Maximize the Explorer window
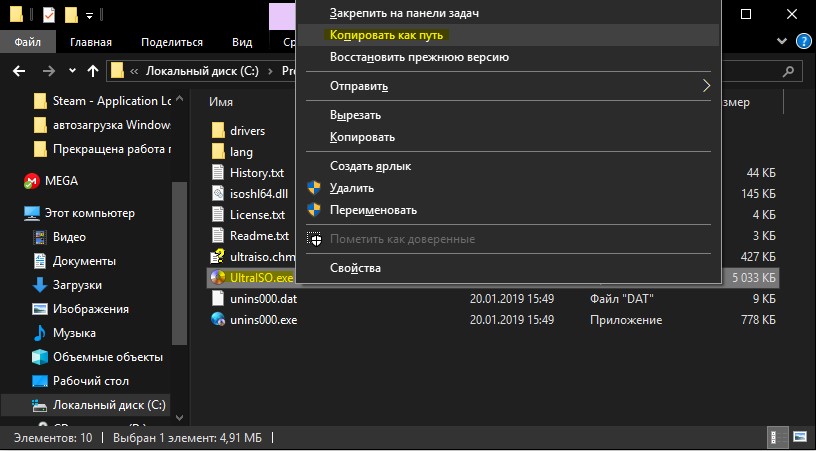Viewport: 816px width, 451px height. pos(746,15)
